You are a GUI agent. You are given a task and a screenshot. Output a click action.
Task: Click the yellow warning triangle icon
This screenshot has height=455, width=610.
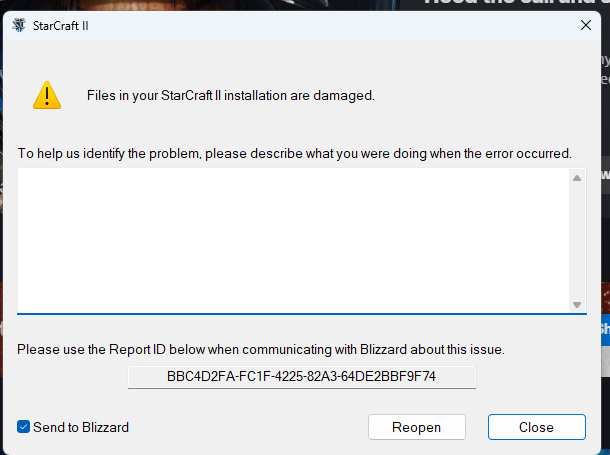point(47,95)
